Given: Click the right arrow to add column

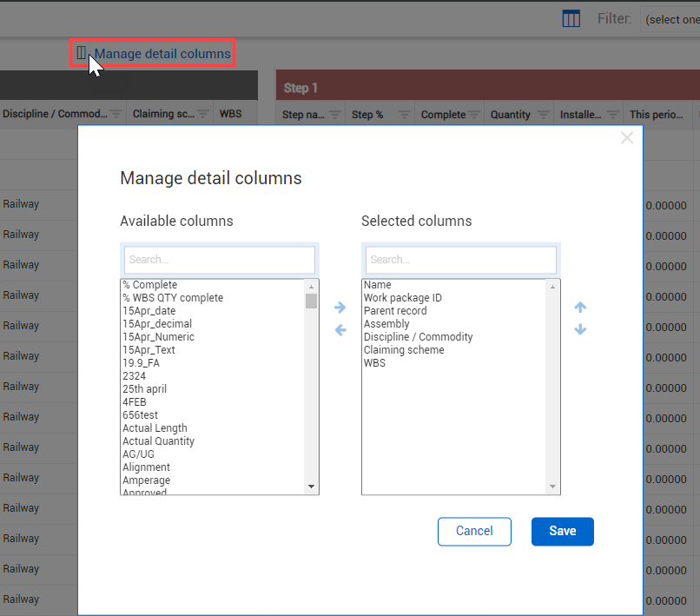Looking at the screenshot, I should pos(340,308).
